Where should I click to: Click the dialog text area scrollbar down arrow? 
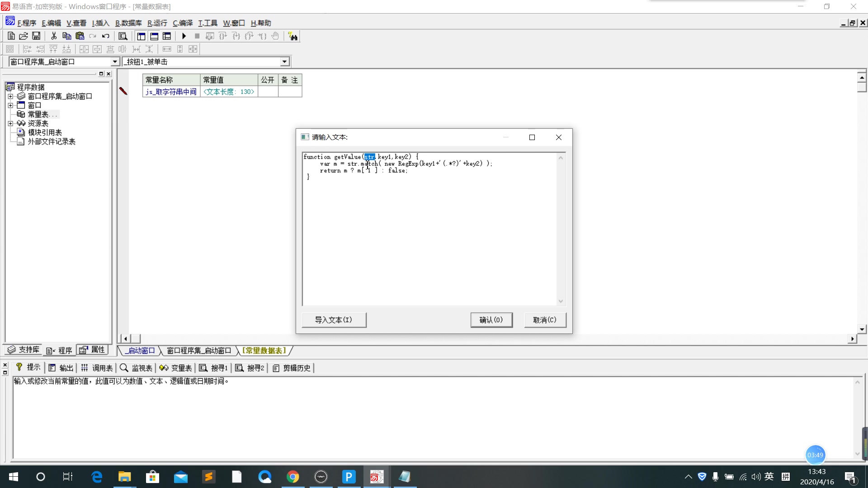click(561, 301)
